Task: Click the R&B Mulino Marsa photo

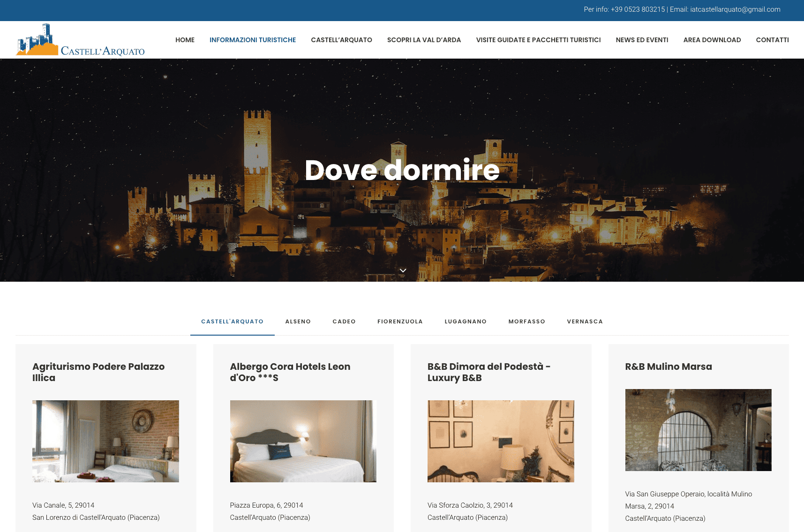Action: tap(698, 430)
